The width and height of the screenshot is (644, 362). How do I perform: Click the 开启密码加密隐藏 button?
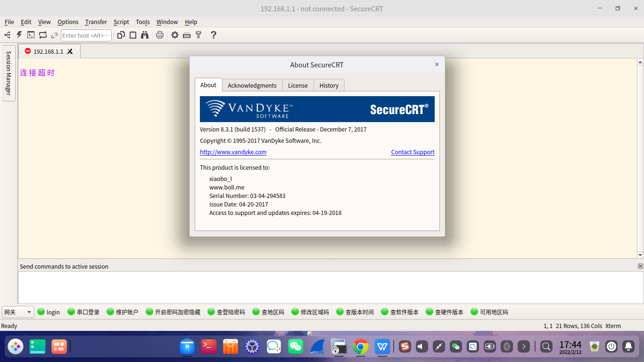(173, 312)
